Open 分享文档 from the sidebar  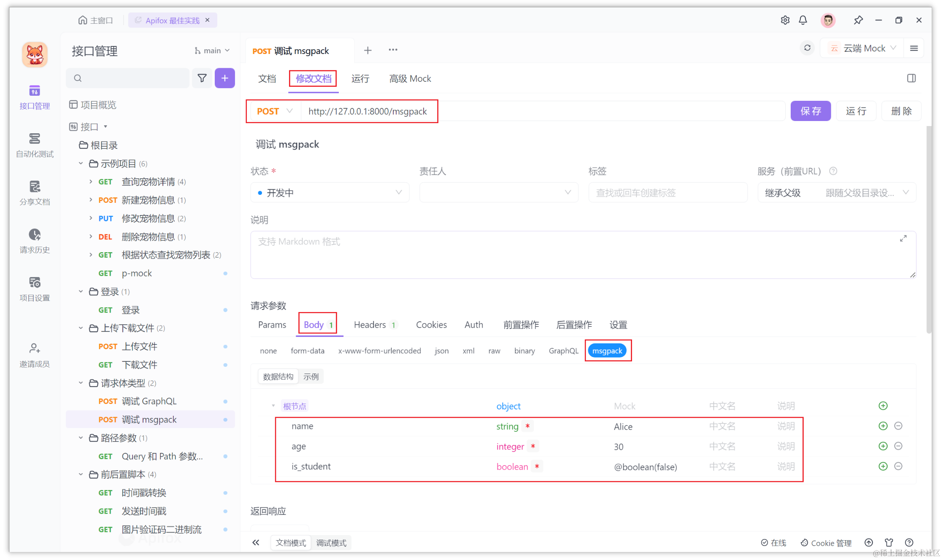34,193
